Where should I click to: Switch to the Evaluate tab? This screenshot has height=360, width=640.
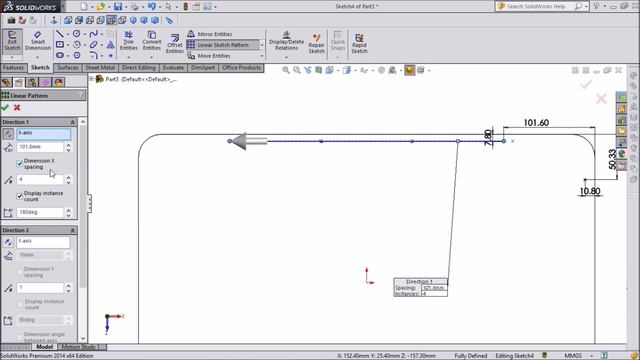(x=173, y=68)
